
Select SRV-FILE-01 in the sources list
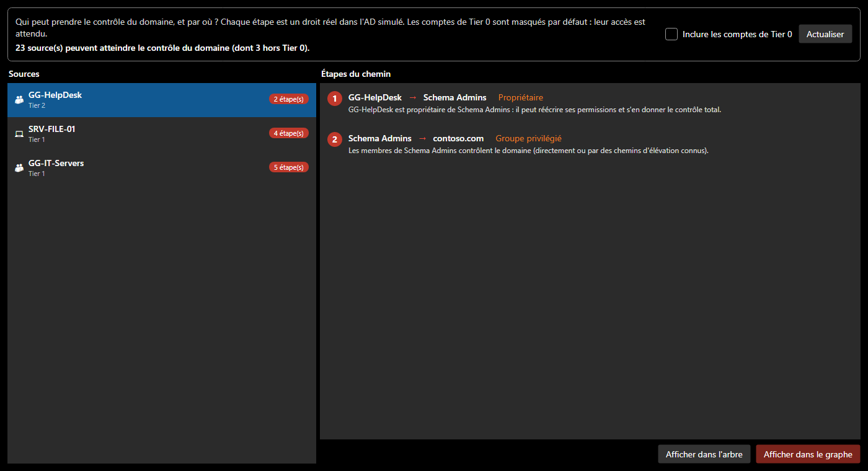pyautogui.click(x=162, y=134)
